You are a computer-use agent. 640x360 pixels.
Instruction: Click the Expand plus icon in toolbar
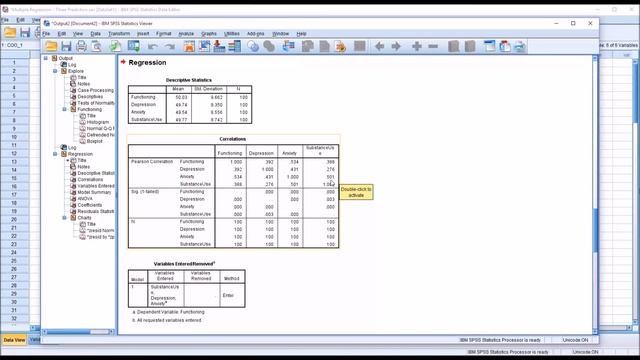click(417, 46)
